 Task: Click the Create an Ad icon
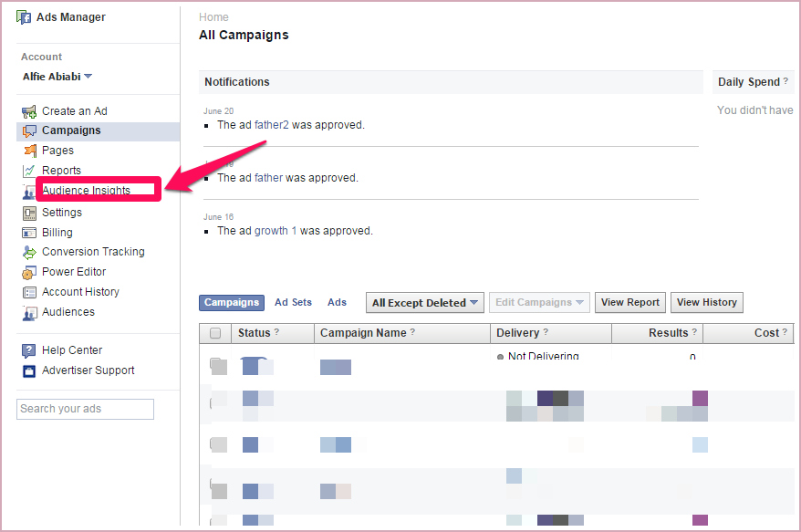tap(28, 111)
